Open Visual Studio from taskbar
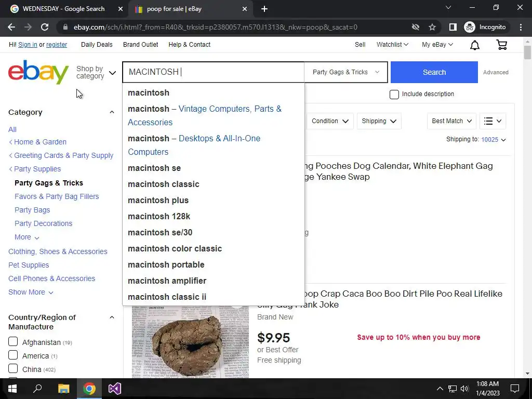 (115, 389)
